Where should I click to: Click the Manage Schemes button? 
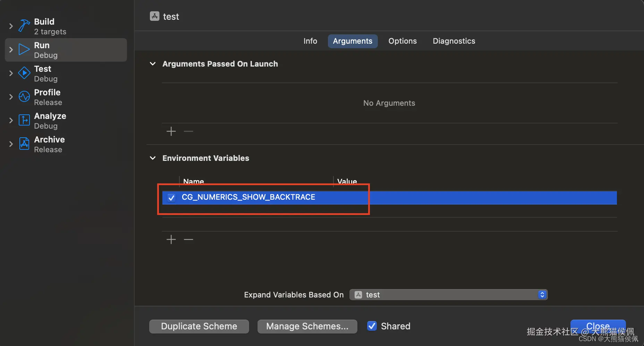(x=307, y=326)
